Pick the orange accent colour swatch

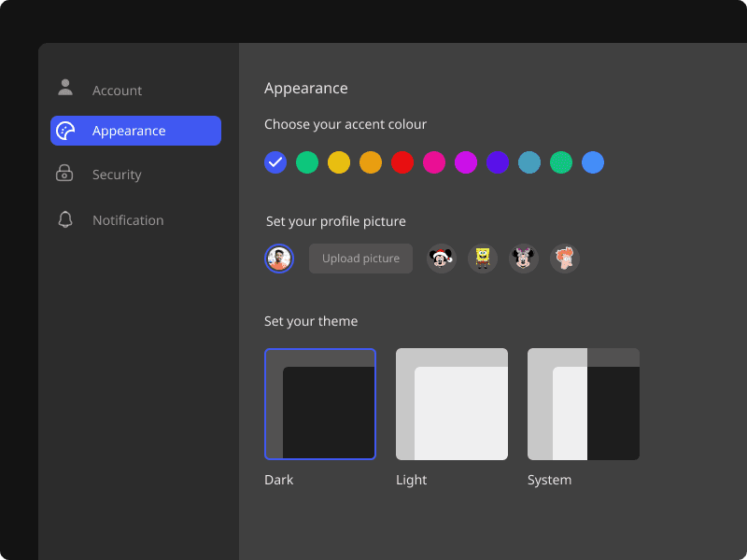coord(370,162)
